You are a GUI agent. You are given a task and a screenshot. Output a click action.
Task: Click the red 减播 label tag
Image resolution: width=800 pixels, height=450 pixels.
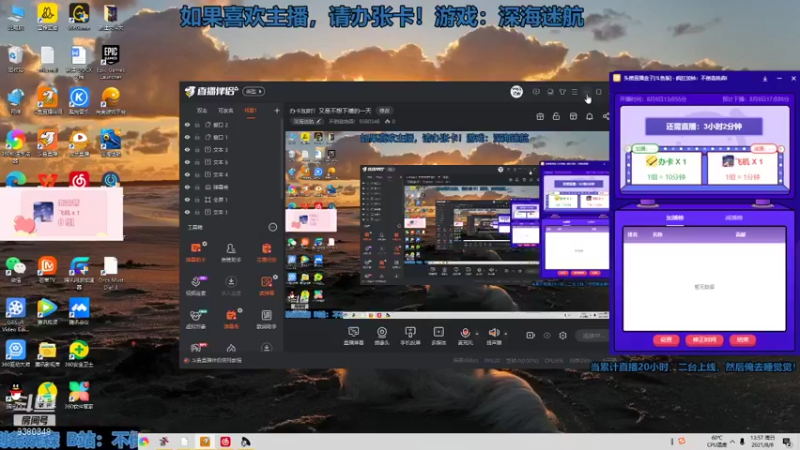[x=763, y=148]
